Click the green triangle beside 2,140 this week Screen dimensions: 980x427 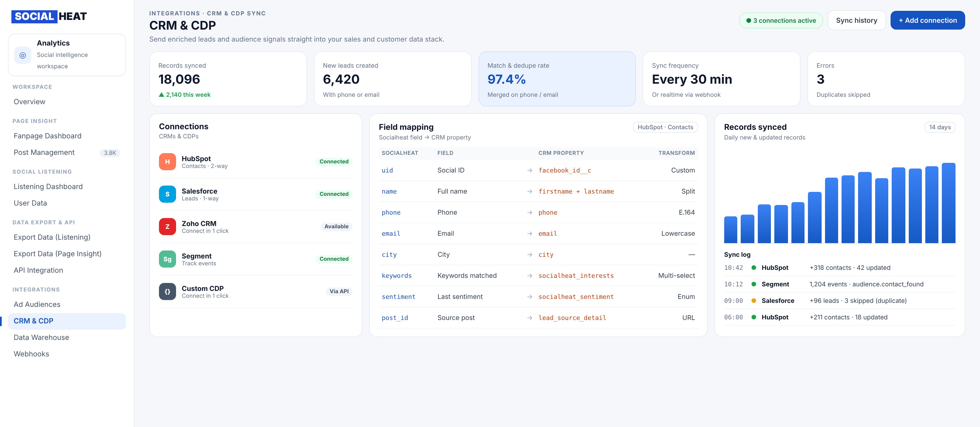(x=161, y=95)
